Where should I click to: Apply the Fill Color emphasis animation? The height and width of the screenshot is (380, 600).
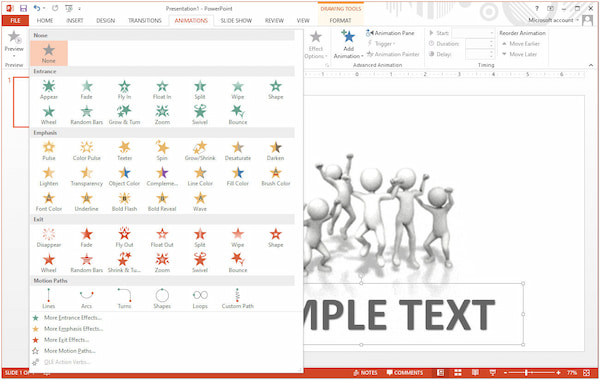tap(238, 176)
